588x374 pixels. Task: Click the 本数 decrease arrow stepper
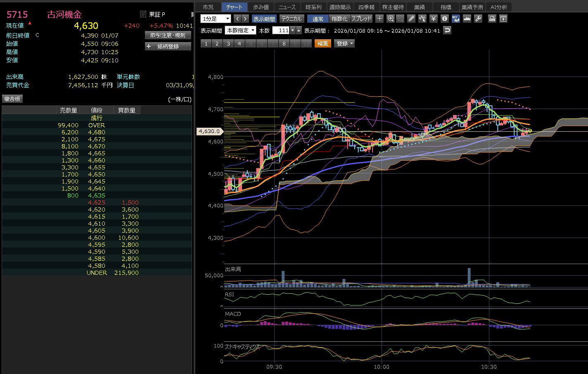(293, 30)
